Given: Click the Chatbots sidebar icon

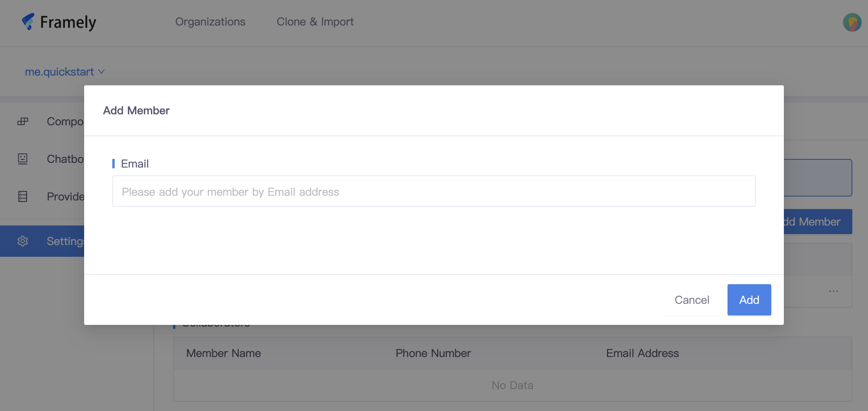Looking at the screenshot, I should (23, 159).
